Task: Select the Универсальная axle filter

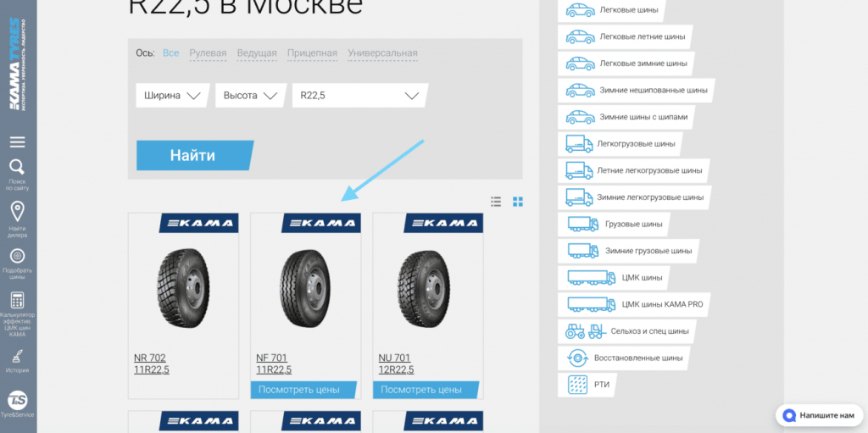Action: point(382,53)
